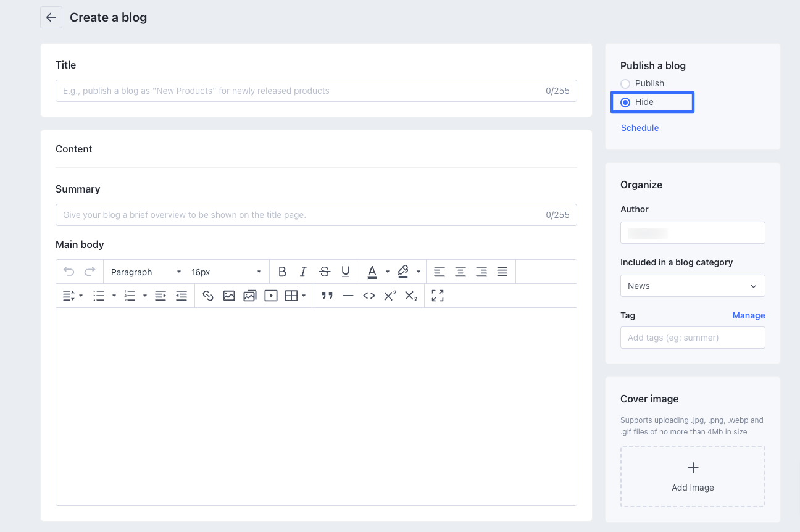Enter fullscreen editor mode

[438, 296]
